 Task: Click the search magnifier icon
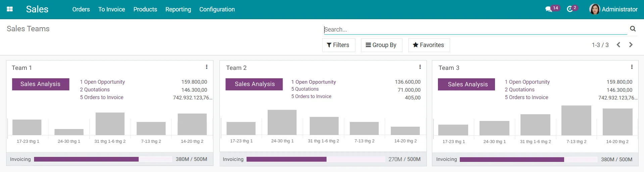pyautogui.click(x=633, y=29)
